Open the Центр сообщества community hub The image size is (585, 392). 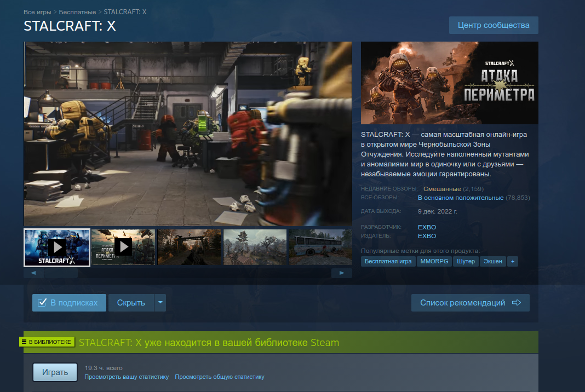coord(494,25)
